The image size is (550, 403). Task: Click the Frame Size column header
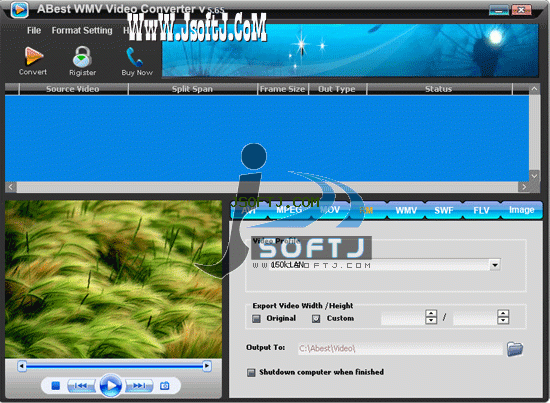[283, 89]
